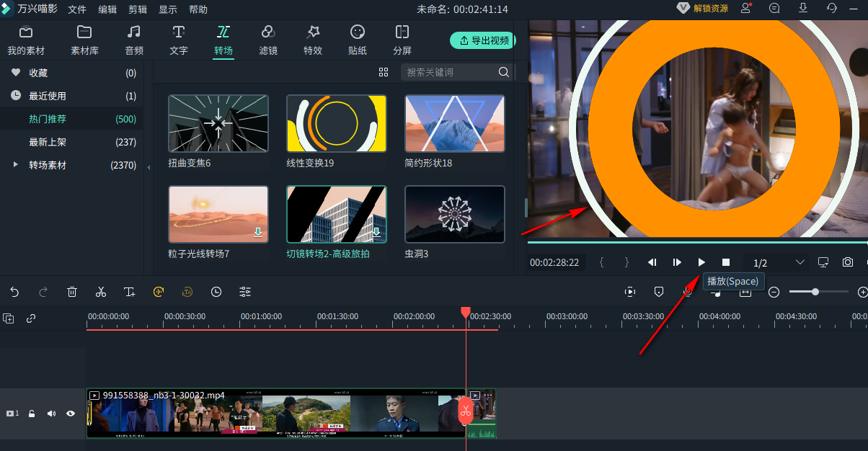This screenshot has height=451, width=868.
Task: Open the 剪辑 menu
Action: tap(138, 9)
